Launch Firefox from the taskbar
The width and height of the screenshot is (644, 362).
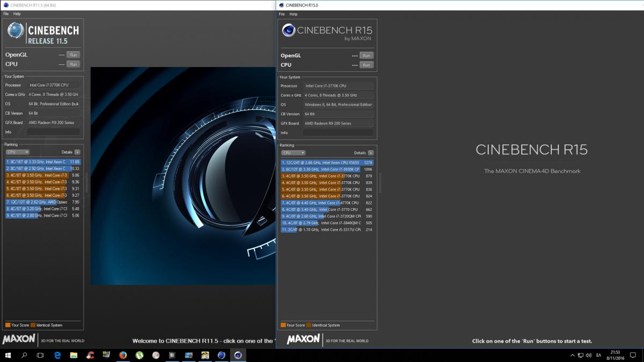(123, 355)
